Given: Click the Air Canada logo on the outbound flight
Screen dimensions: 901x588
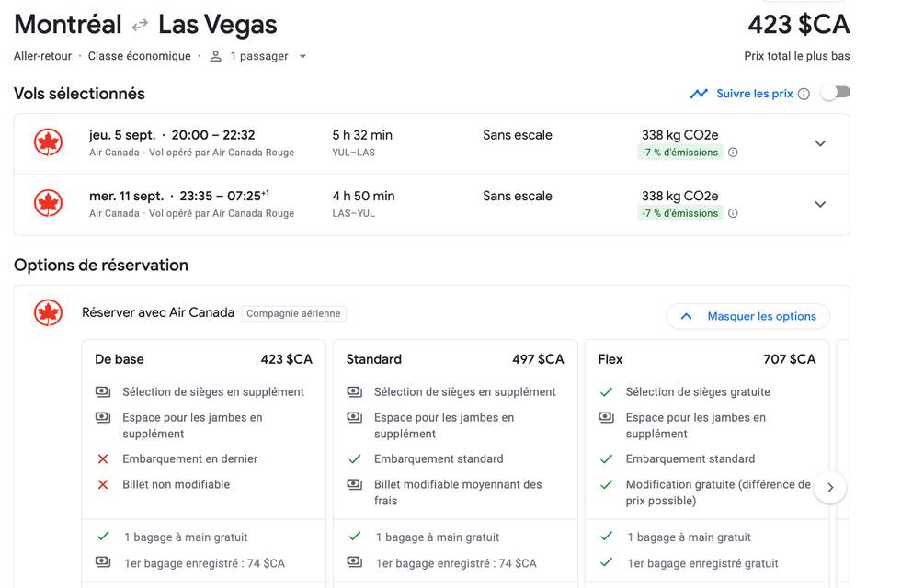Looking at the screenshot, I should (x=47, y=143).
